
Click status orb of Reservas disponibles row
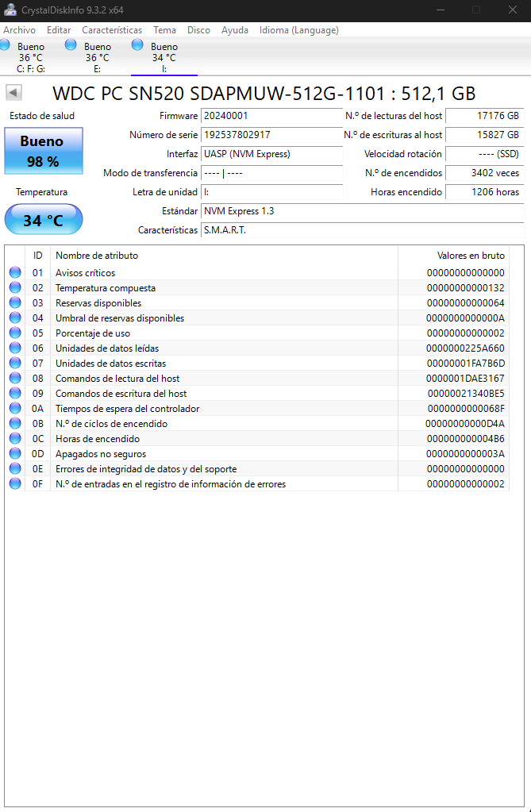point(15,302)
